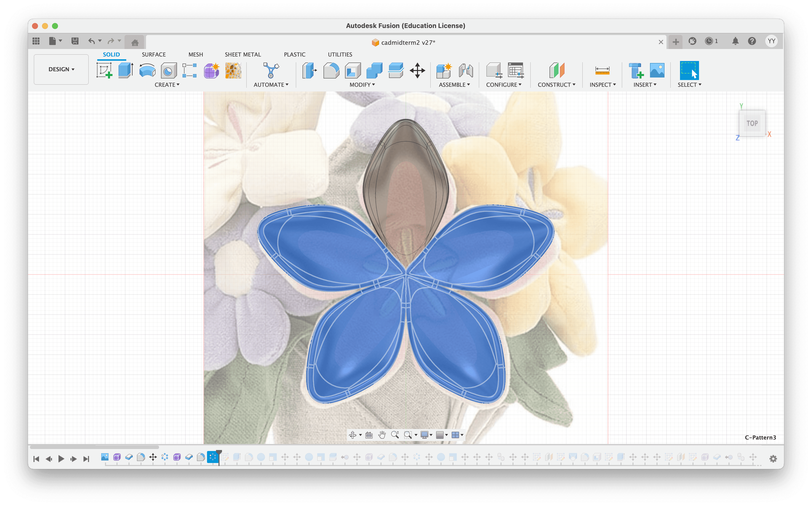Click the Create Sketch icon

pos(104,70)
